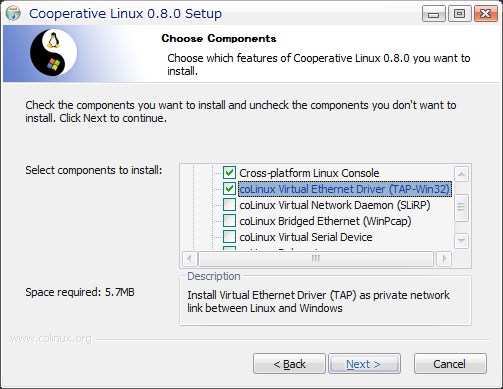Enable coLinux Virtual Serial Device
The width and height of the screenshot is (503, 389).
point(229,237)
